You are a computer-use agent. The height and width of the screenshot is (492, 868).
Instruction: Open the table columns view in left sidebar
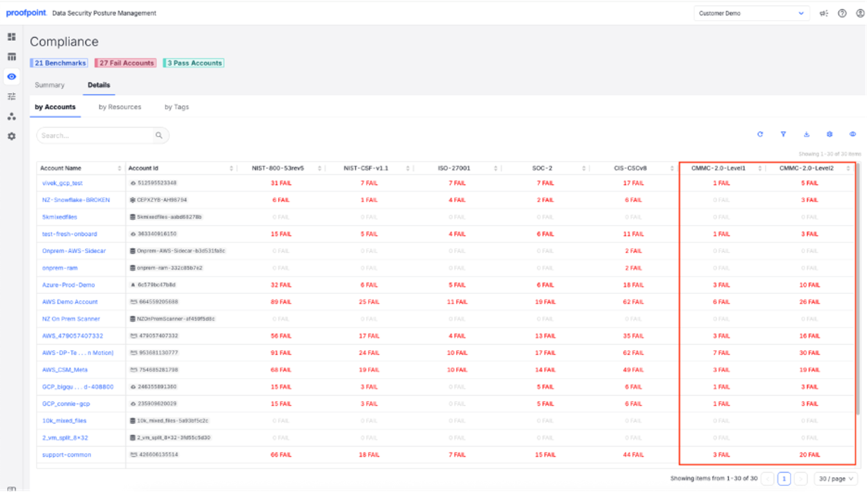(11, 56)
